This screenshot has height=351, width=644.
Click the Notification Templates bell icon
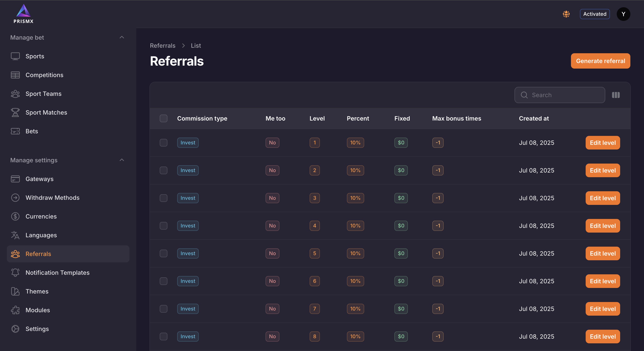(x=15, y=272)
